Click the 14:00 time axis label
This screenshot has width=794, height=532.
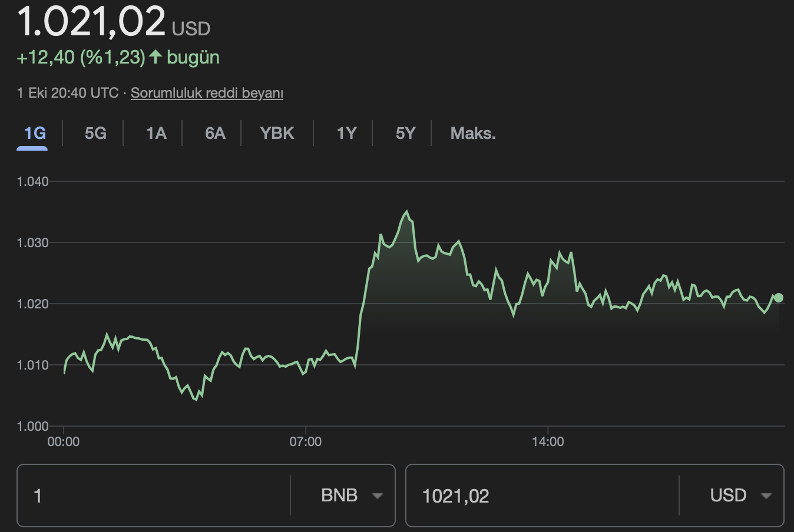tap(548, 441)
